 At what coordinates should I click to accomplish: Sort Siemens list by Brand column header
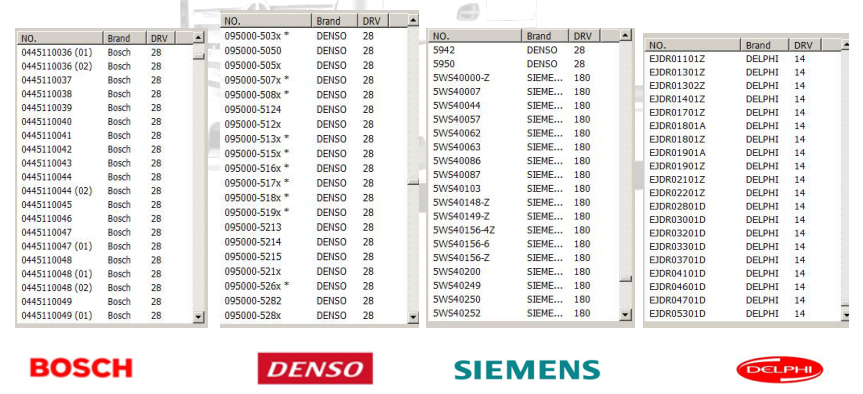tap(545, 36)
